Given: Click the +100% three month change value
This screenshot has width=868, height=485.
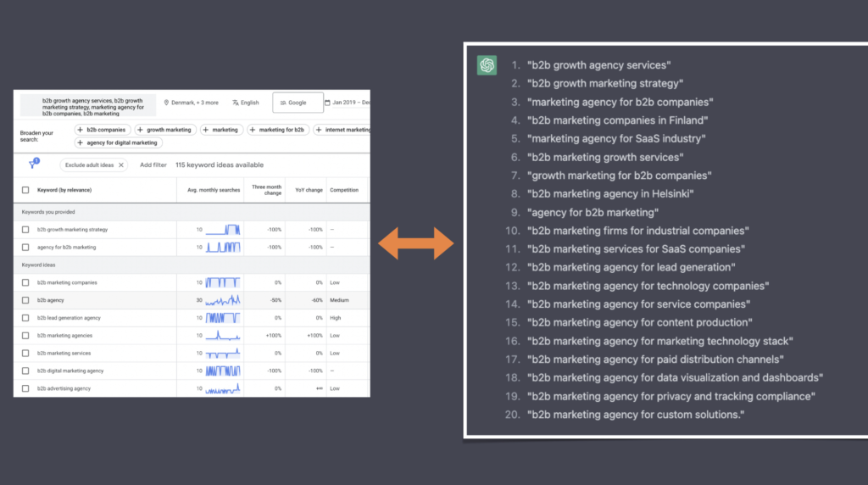Looking at the screenshot, I should [274, 336].
